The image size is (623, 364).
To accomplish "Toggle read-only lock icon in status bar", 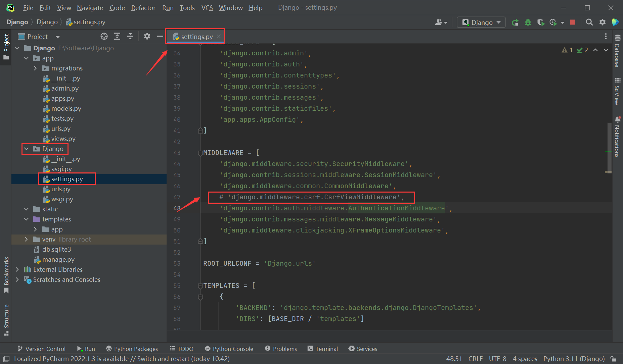I will point(613,359).
